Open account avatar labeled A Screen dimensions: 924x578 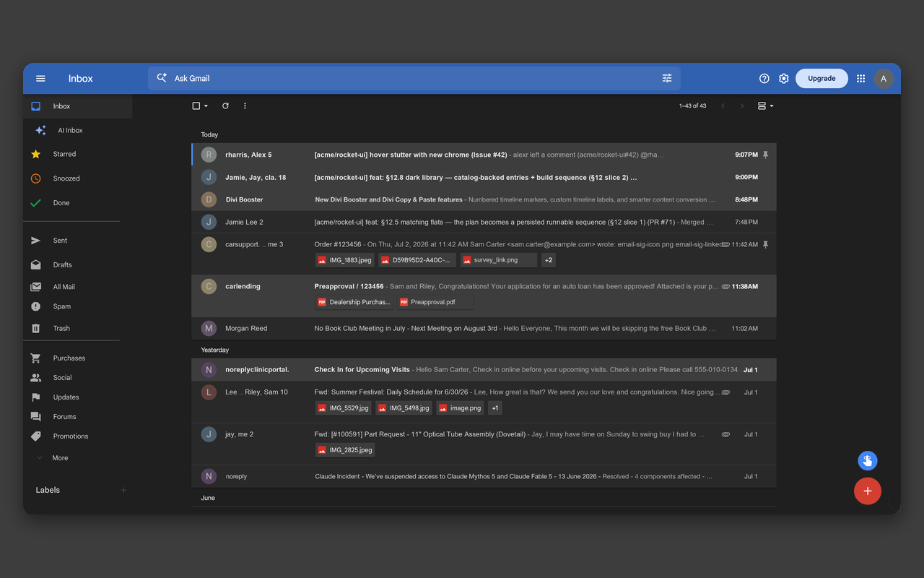click(884, 78)
